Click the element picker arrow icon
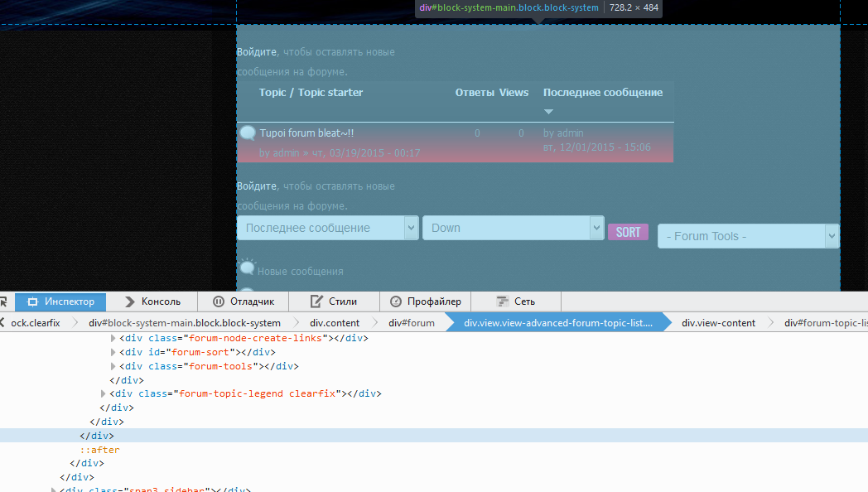Viewport: 868px width, 492px height. [4, 301]
